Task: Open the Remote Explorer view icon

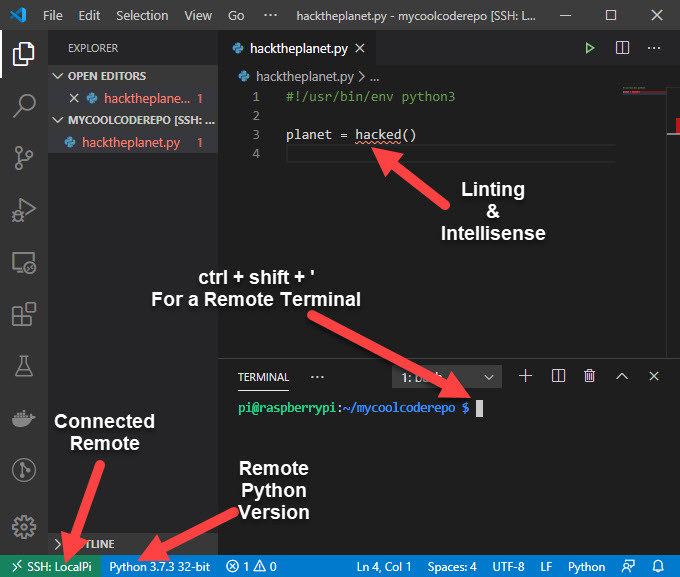Action: pyautogui.click(x=23, y=262)
